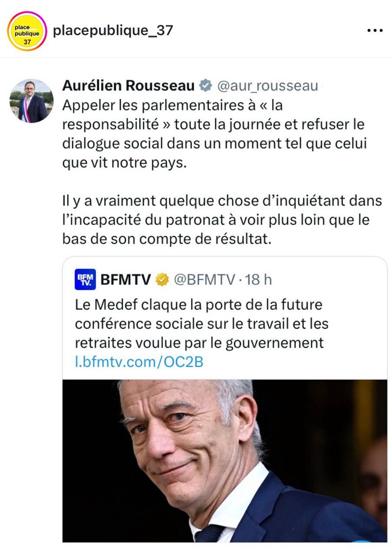Click the photo of the gray-haired man
The height and width of the screenshot is (556, 392).
(x=224, y=460)
